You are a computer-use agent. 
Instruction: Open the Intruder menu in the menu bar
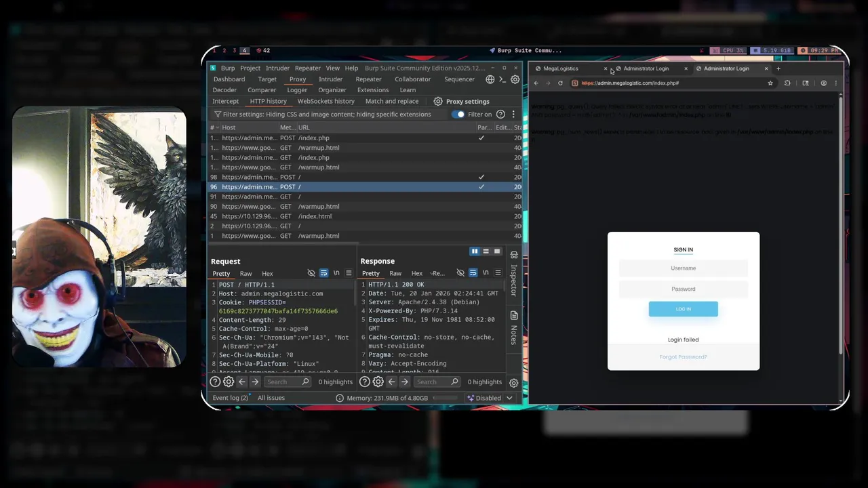277,68
